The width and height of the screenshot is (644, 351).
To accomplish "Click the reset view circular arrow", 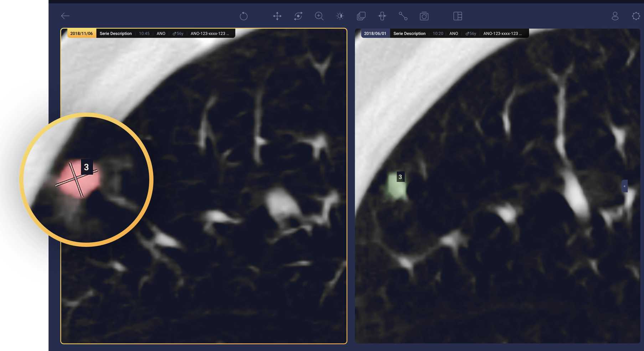I will 243,16.
